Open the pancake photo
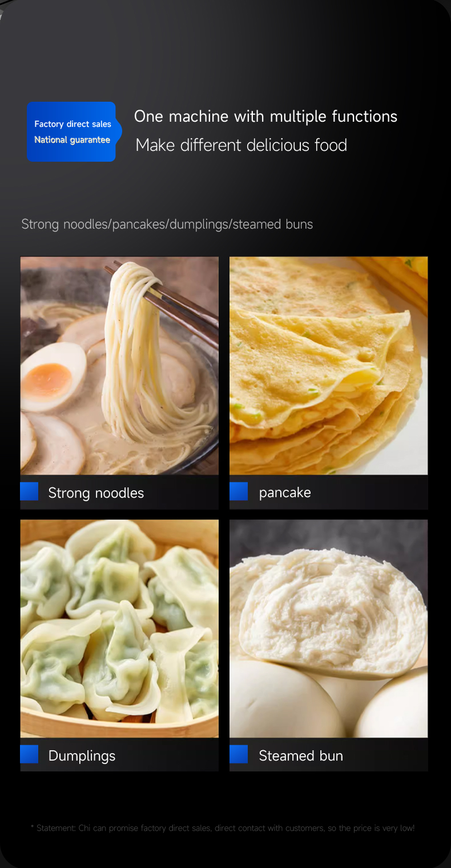 (x=328, y=366)
